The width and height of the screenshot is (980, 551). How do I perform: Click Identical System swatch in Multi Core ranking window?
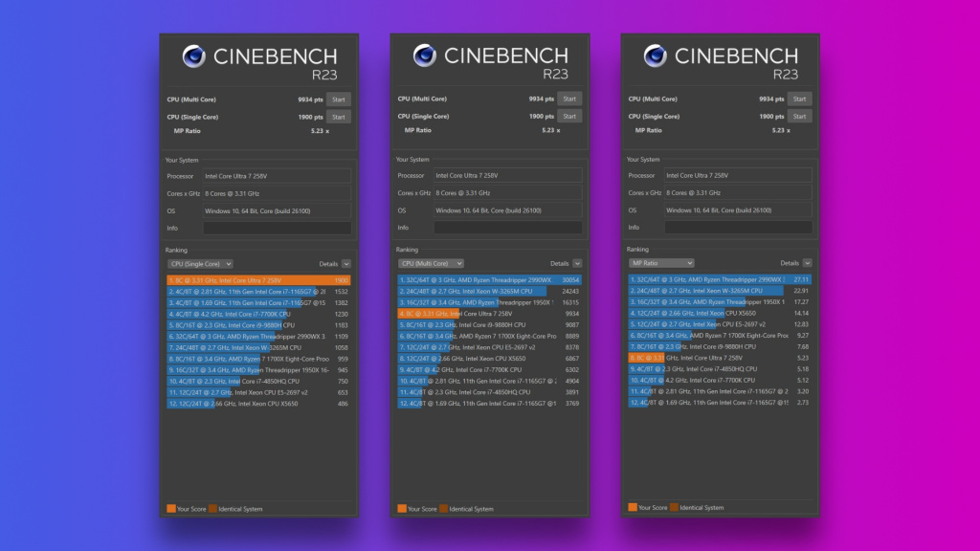[443, 509]
